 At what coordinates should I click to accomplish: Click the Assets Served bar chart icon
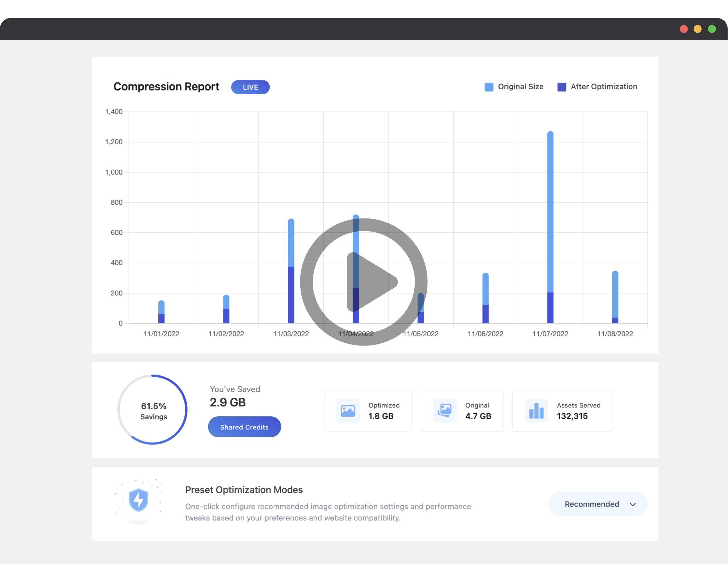[536, 411]
